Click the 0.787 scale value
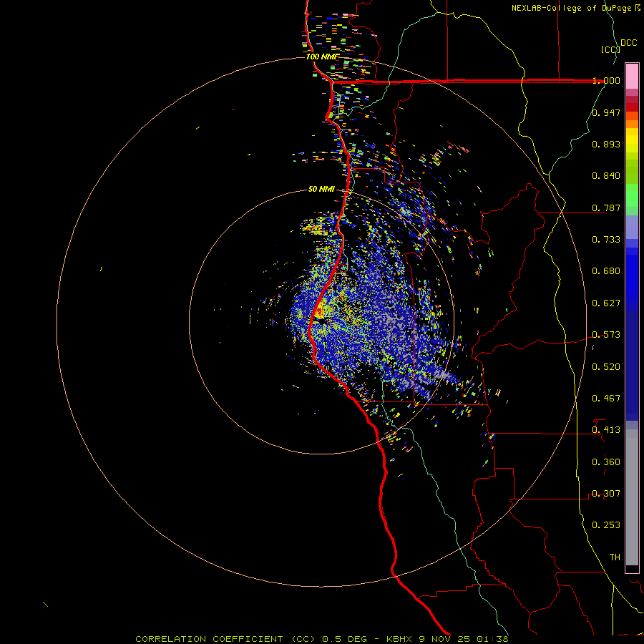The width and height of the screenshot is (644, 644). [606, 208]
